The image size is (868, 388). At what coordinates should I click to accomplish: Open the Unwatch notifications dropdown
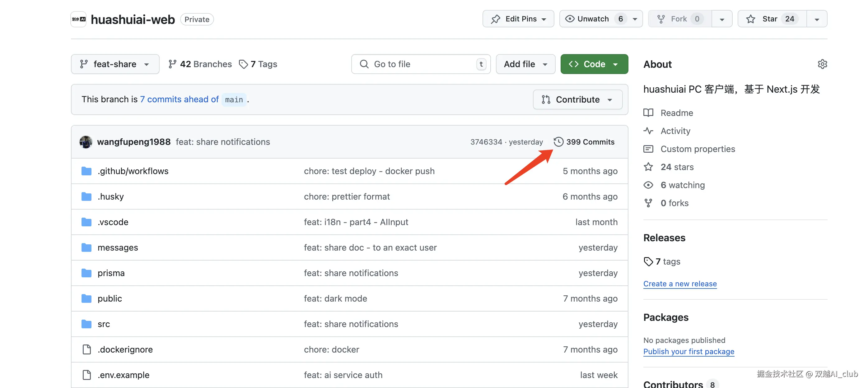tap(601, 19)
